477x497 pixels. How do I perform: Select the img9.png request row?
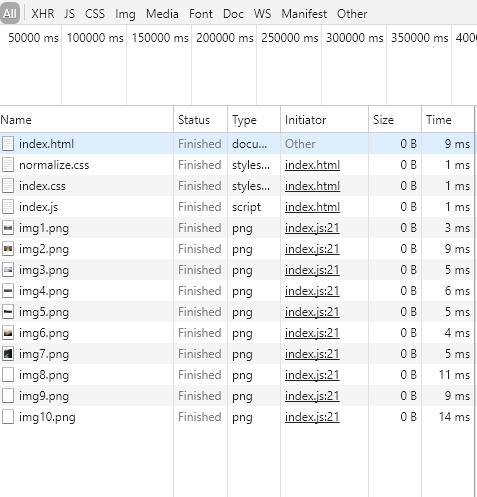pos(237,396)
